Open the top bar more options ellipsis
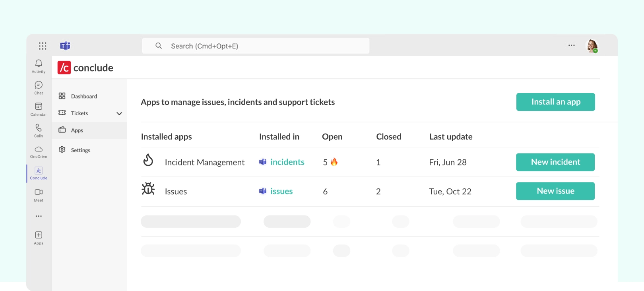 pos(571,45)
